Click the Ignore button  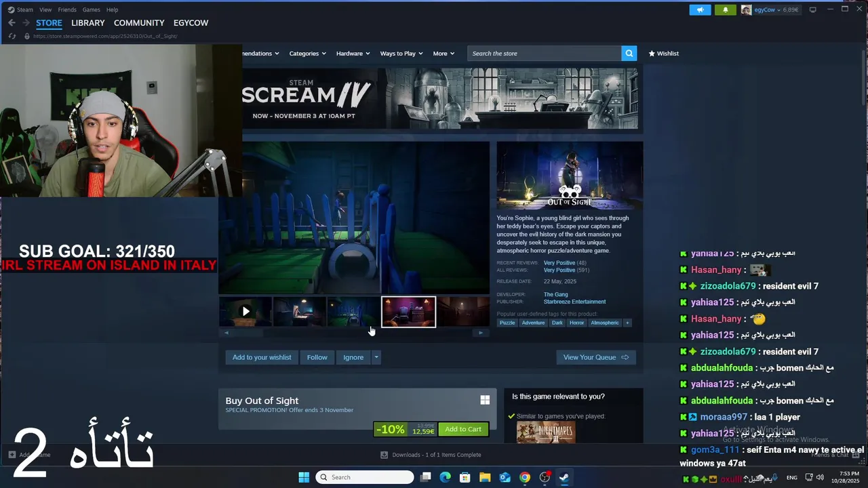point(353,357)
